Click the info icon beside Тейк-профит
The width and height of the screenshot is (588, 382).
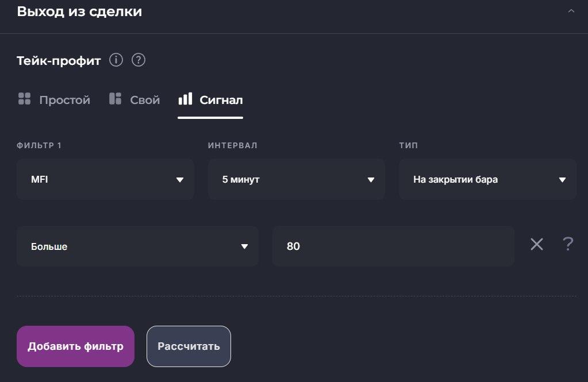[x=116, y=60]
